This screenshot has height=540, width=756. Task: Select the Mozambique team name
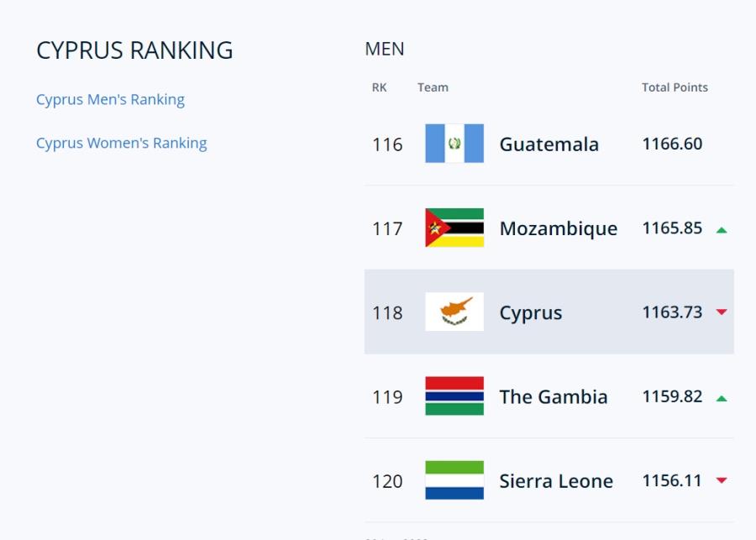(559, 228)
